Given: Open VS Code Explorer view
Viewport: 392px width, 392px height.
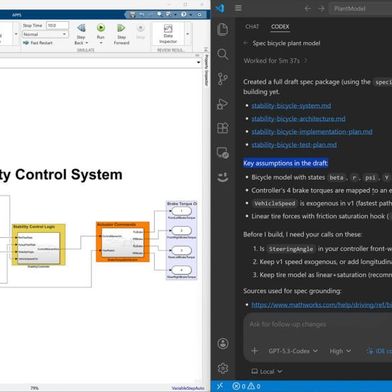Looking at the screenshot, I should 223,29.
